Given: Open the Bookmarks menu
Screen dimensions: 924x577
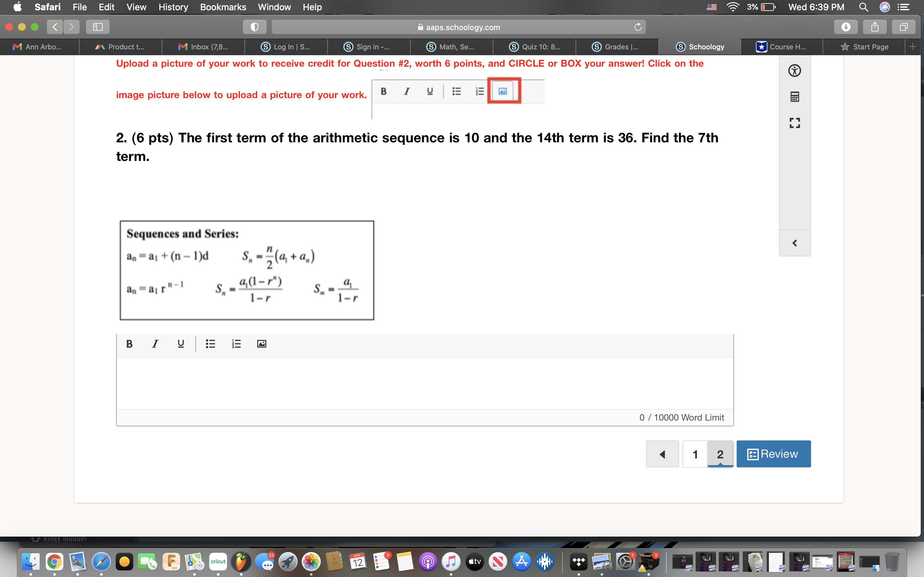Looking at the screenshot, I should [223, 7].
